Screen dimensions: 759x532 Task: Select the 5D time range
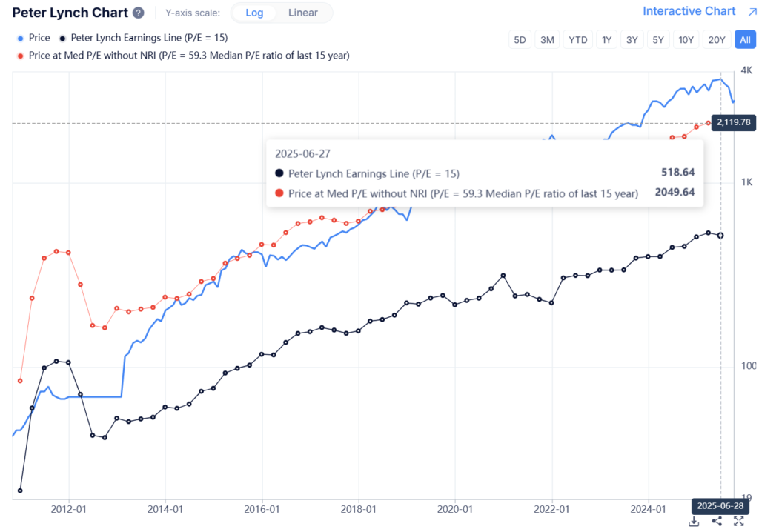[x=521, y=40]
